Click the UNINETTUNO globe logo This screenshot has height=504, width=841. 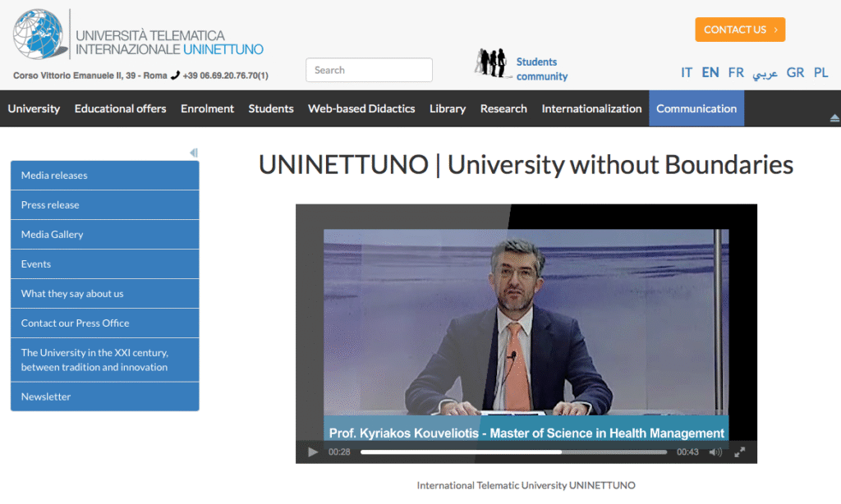click(41, 34)
